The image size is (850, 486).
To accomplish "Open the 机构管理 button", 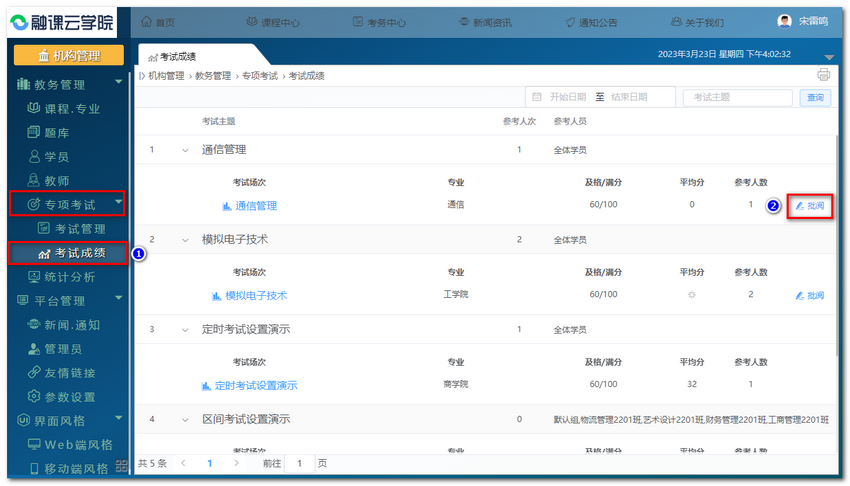I will [69, 55].
